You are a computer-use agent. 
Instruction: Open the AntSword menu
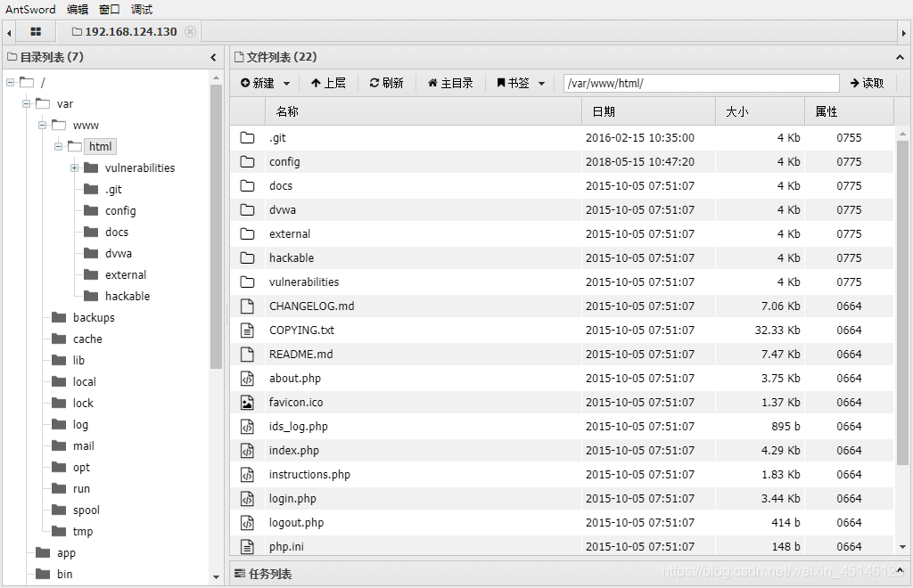pyautogui.click(x=30, y=9)
